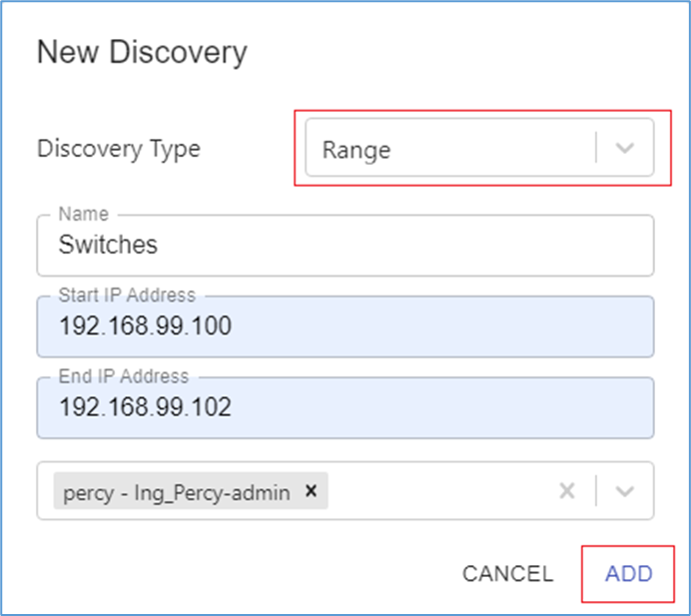Select the Range value in Discovery Type

click(355, 150)
